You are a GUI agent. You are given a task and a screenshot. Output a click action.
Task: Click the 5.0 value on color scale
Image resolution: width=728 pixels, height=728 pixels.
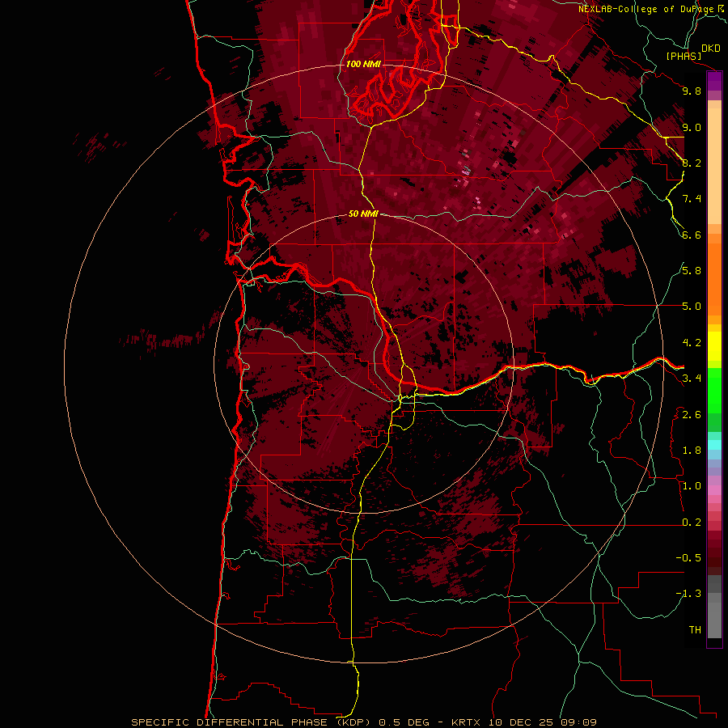coord(692,307)
